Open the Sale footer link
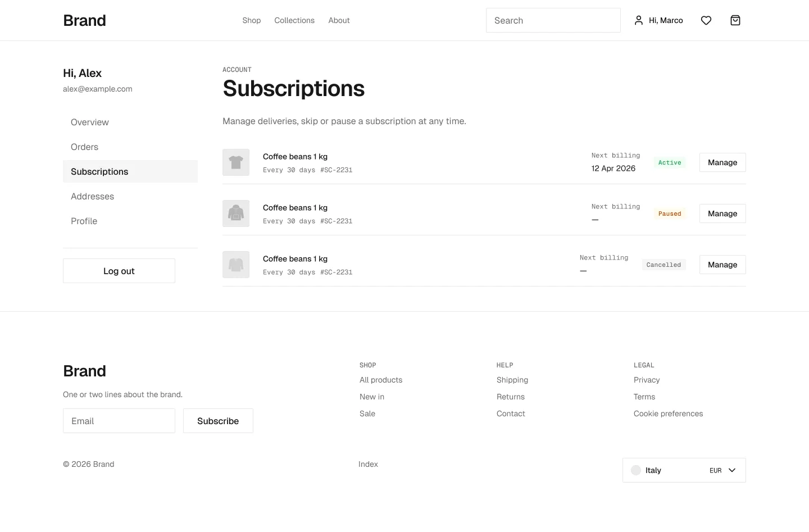809x532 pixels. tap(367, 413)
